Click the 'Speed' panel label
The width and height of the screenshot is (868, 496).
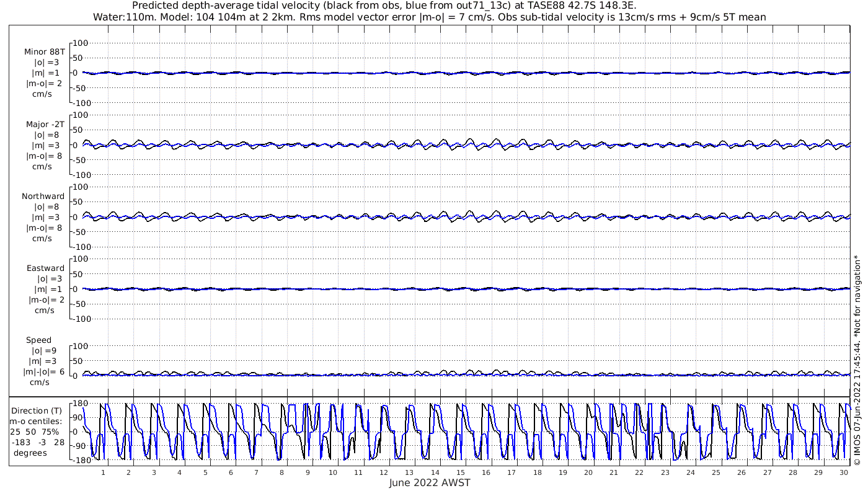point(39,340)
